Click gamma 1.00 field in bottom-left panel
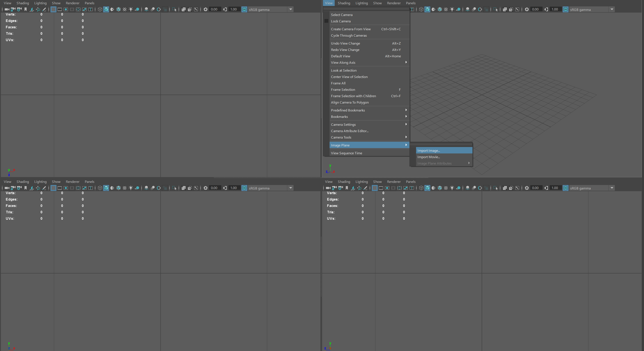 pyautogui.click(x=233, y=188)
